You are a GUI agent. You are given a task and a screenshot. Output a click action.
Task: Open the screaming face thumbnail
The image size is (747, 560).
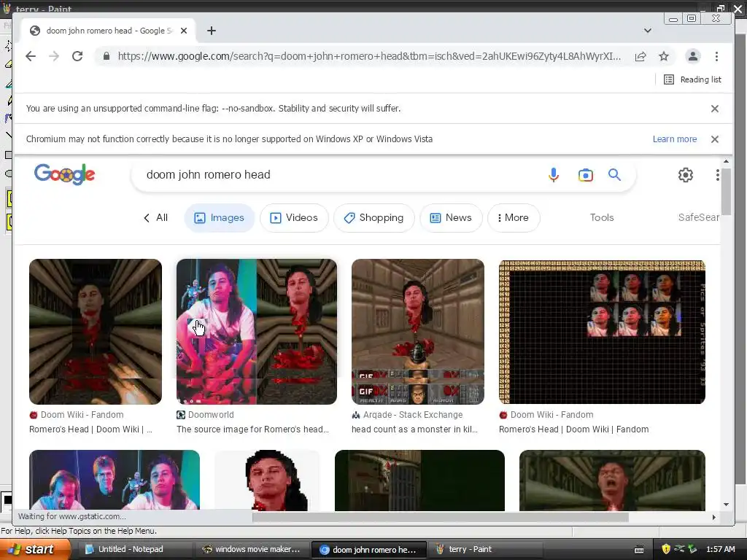point(612,480)
